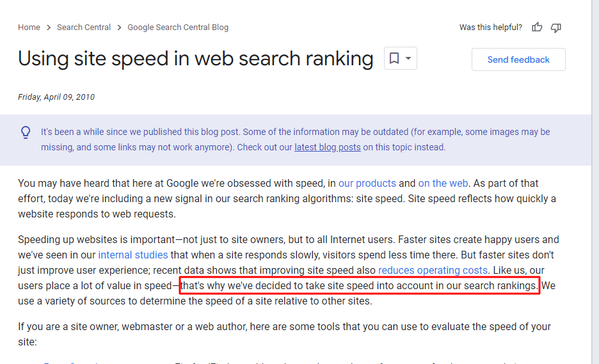
Task: Click the Friday, April 09, 2010 date
Action: click(x=56, y=97)
